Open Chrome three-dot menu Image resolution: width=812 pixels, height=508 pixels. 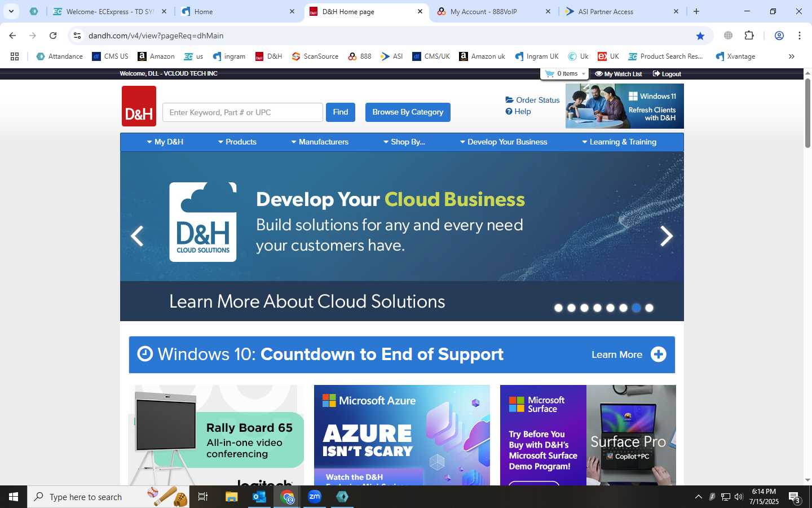pos(800,36)
